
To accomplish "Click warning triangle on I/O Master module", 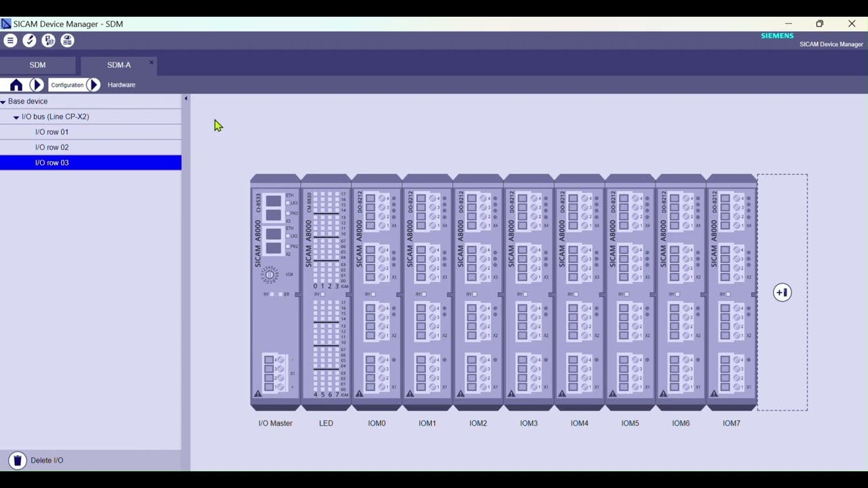I will tap(258, 394).
